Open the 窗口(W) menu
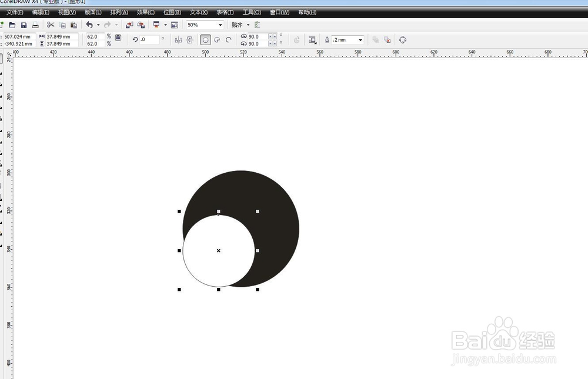The height and width of the screenshot is (379, 588). [279, 12]
